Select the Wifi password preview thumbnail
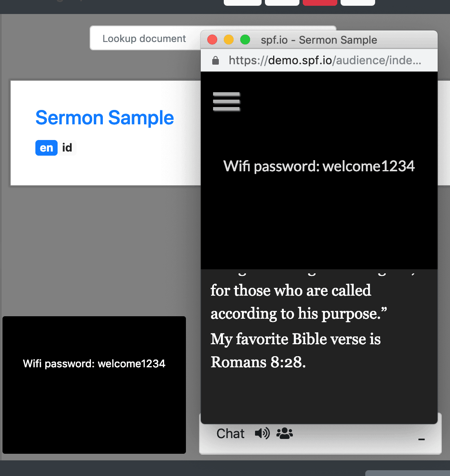450x476 pixels. (x=94, y=385)
